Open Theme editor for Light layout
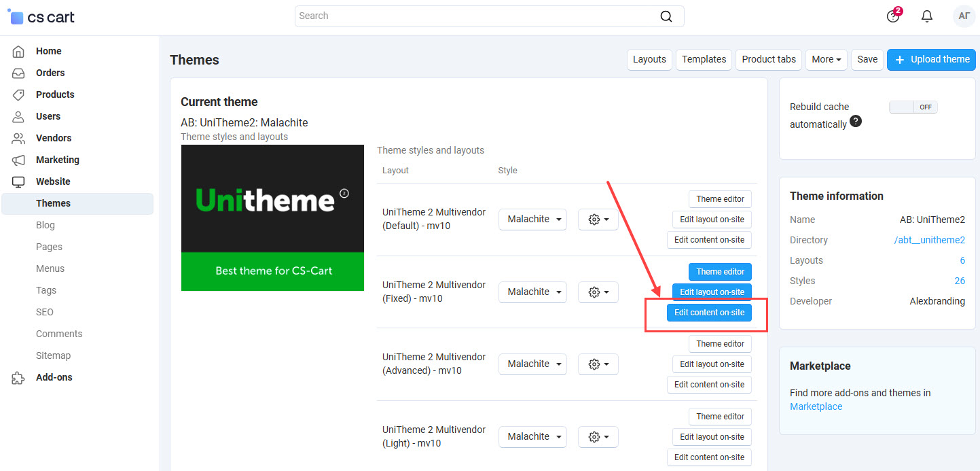The image size is (980, 471). click(720, 417)
